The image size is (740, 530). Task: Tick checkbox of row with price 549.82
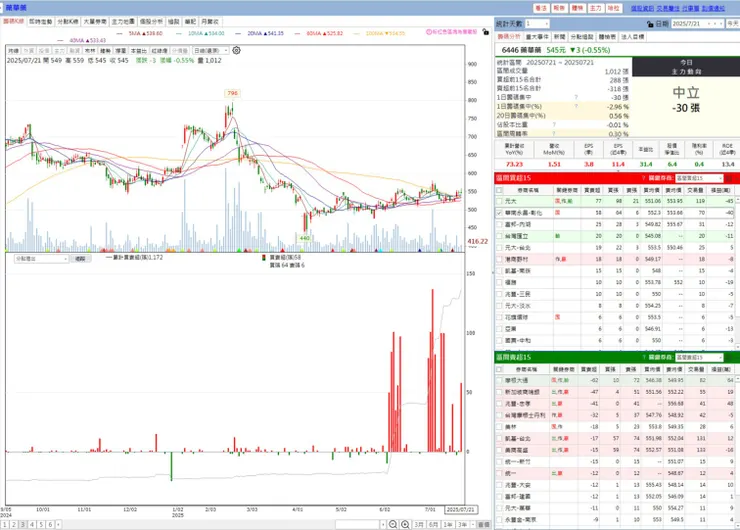(499, 224)
